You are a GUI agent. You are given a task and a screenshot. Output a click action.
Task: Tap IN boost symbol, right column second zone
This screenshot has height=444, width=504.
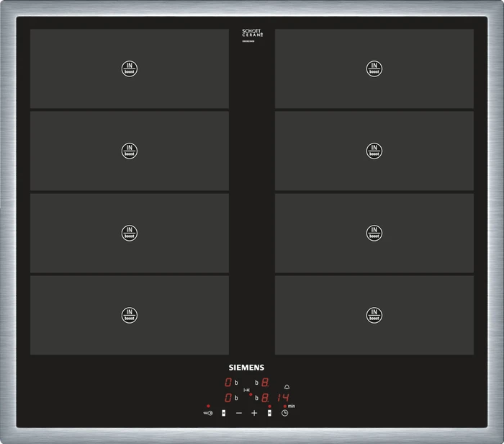[x=374, y=151]
